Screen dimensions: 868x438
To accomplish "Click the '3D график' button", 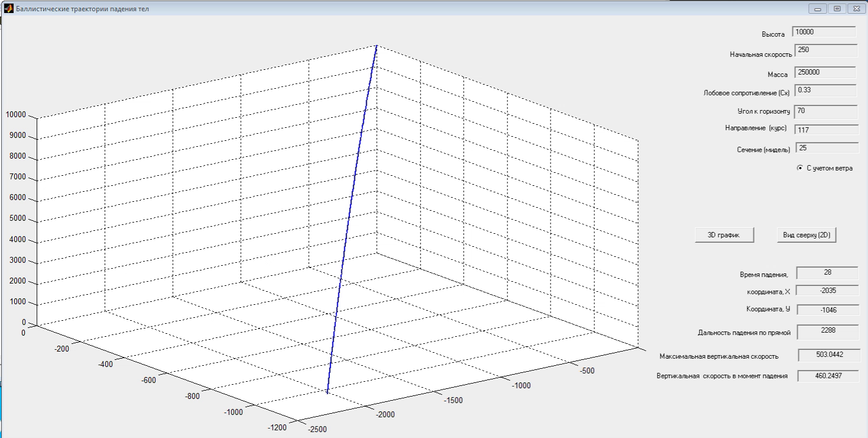I will point(724,235).
